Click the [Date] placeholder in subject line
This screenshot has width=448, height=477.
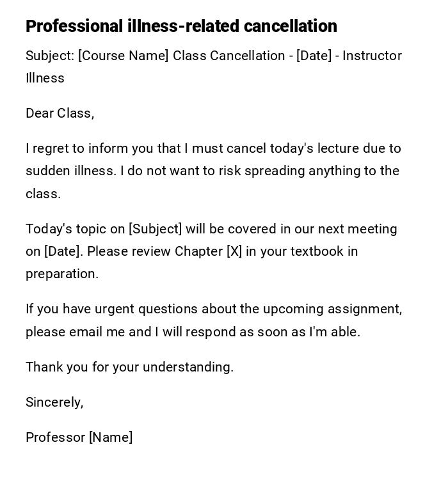pyautogui.click(x=314, y=56)
